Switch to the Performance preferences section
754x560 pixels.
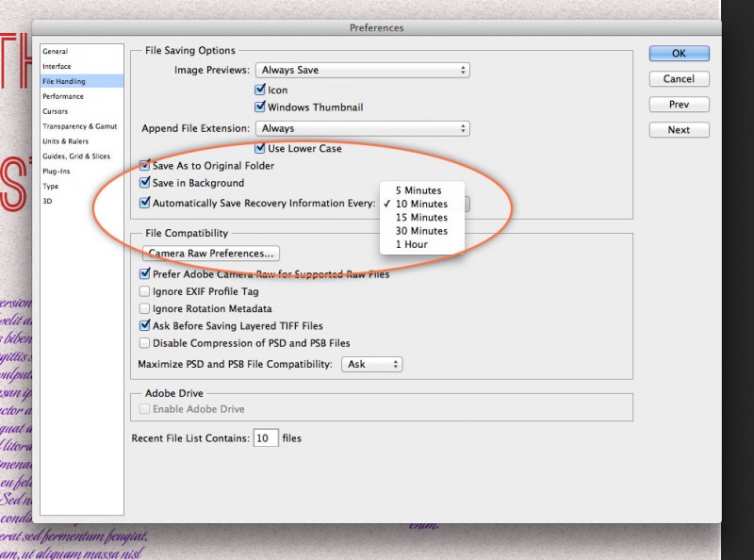pyautogui.click(x=63, y=96)
